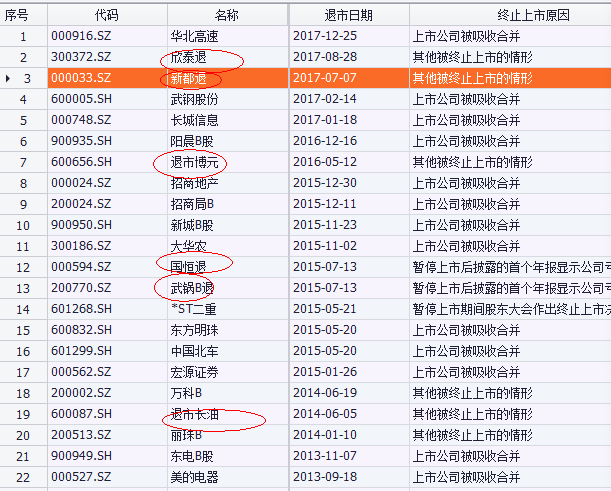Select the circled 退市长油 entry
The image size is (611, 491).
coord(198,414)
